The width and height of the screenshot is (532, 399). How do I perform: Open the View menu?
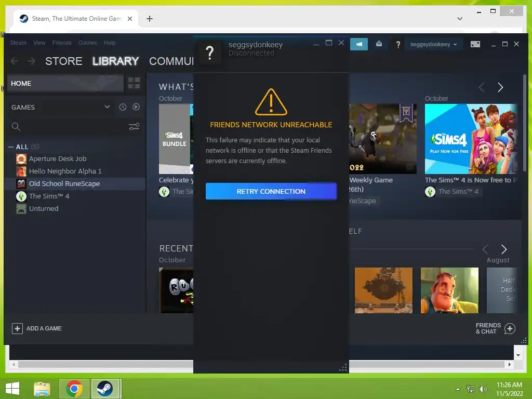pyautogui.click(x=39, y=43)
